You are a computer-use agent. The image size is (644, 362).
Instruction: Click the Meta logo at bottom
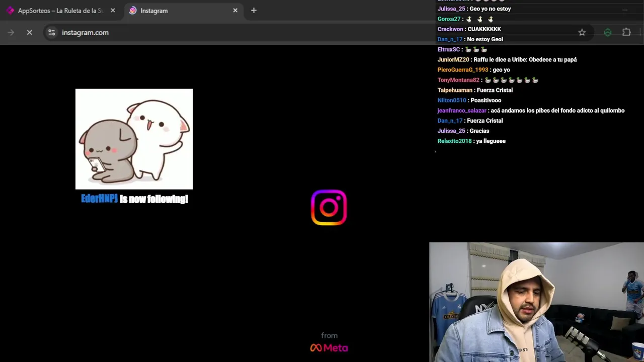[329, 347]
